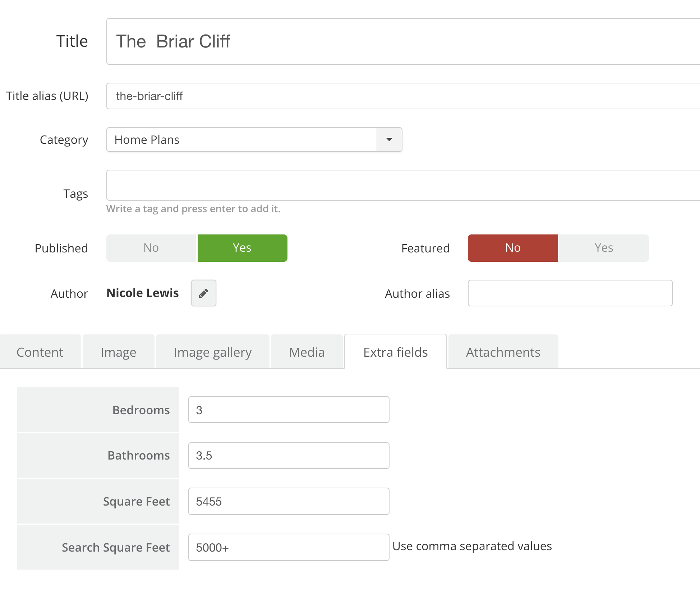
Task: Set Published to Yes
Action: point(242,248)
